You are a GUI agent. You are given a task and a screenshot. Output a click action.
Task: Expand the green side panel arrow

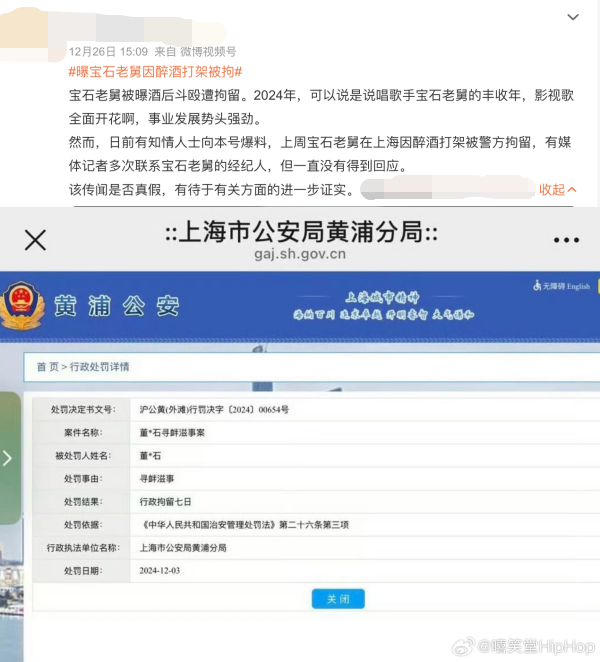tap(8, 458)
